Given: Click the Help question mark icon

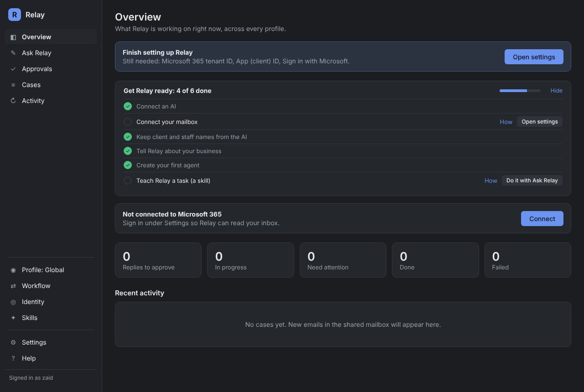Looking at the screenshot, I should point(13,358).
